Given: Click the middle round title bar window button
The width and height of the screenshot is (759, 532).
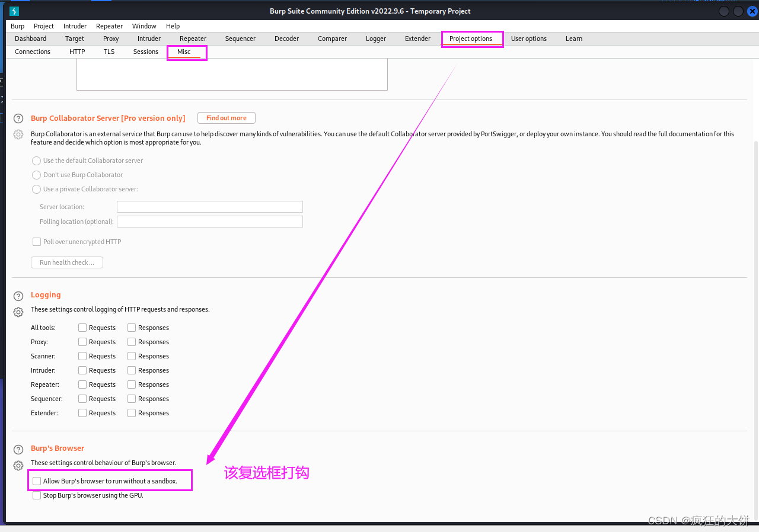Looking at the screenshot, I should (738, 11).
